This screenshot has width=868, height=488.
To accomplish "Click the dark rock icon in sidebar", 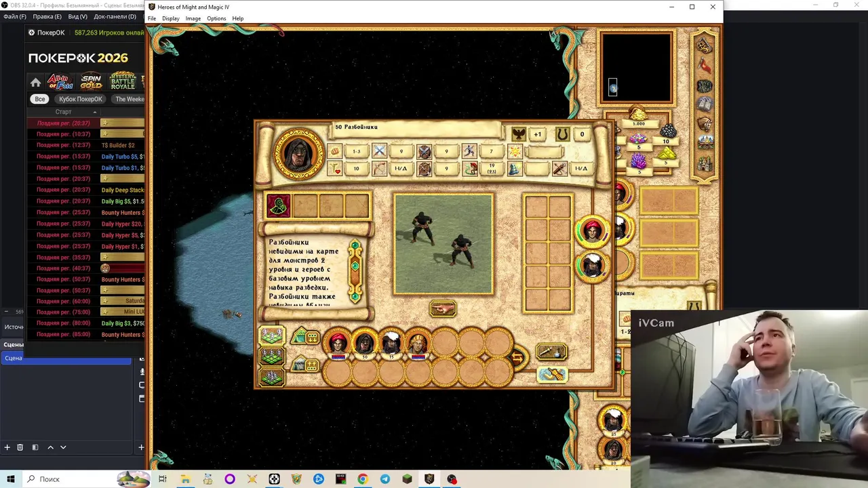I will 705,86.
